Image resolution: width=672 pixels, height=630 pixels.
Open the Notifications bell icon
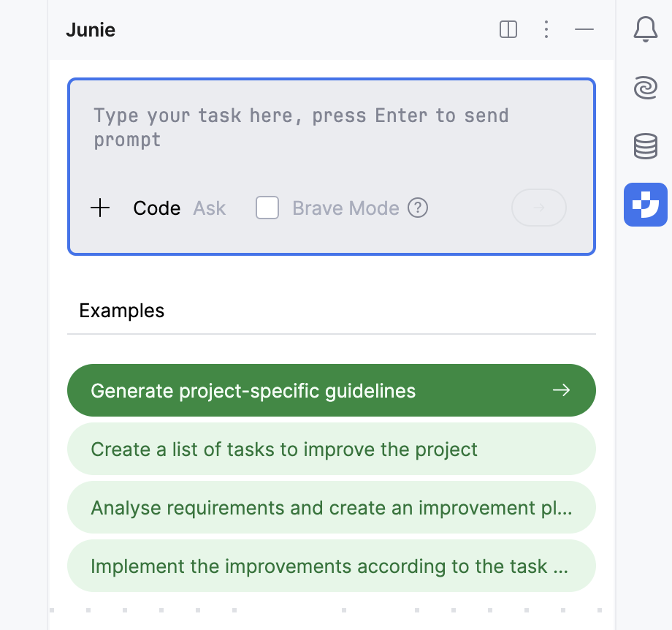646,29
